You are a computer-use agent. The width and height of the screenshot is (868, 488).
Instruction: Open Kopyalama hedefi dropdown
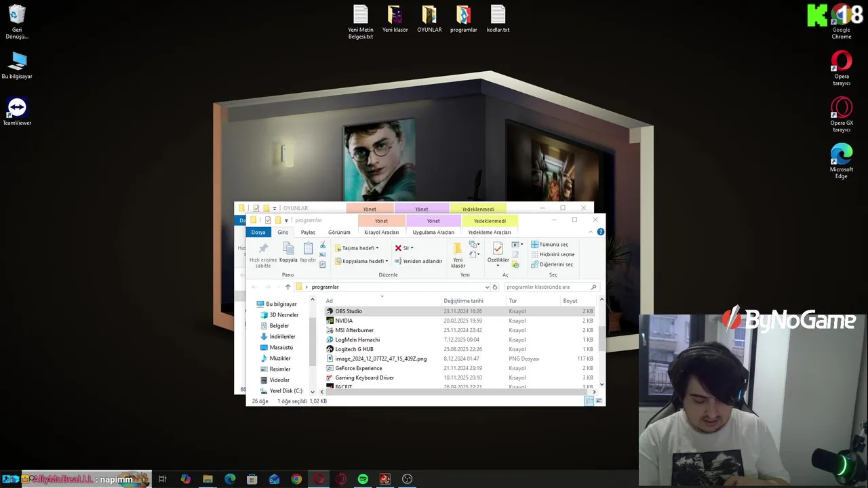tap(361, 261)
